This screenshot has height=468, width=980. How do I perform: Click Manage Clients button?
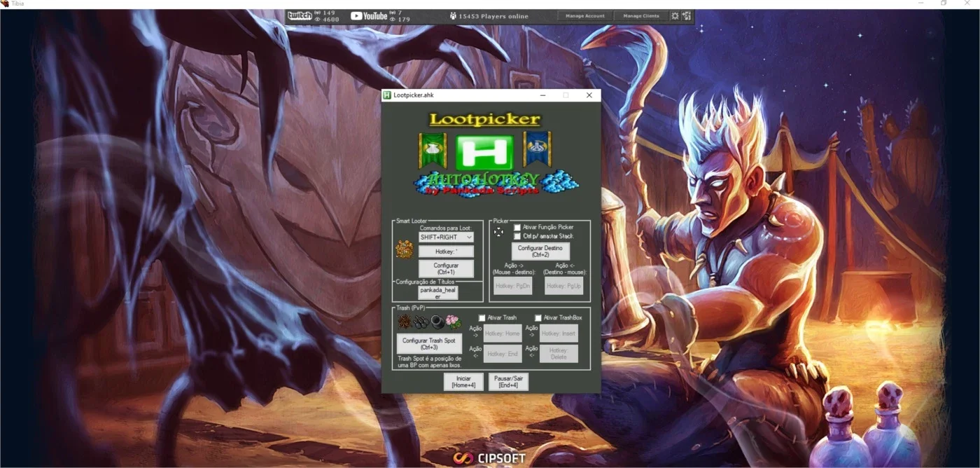pyautogui.click(x=641, y=15)
